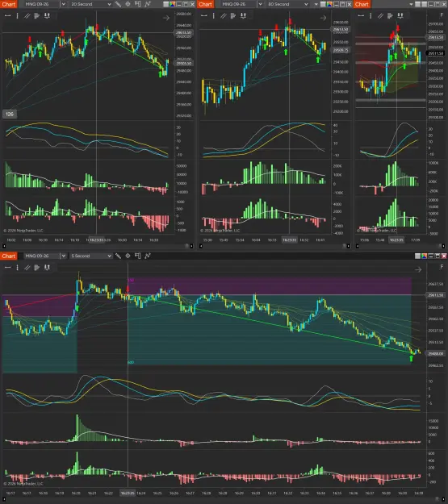
Task: Open instrument dropdown in 5 Second chart
Action: (64, 256)
